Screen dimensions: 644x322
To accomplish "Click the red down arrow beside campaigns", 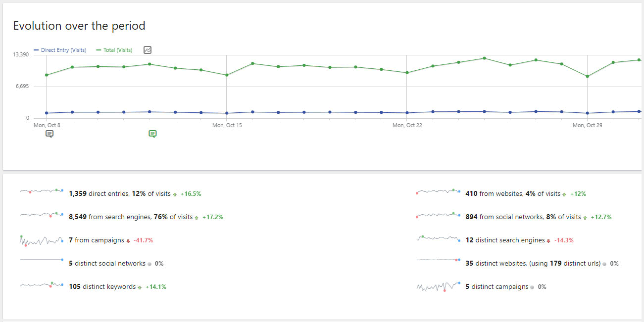I will (128, 241).
